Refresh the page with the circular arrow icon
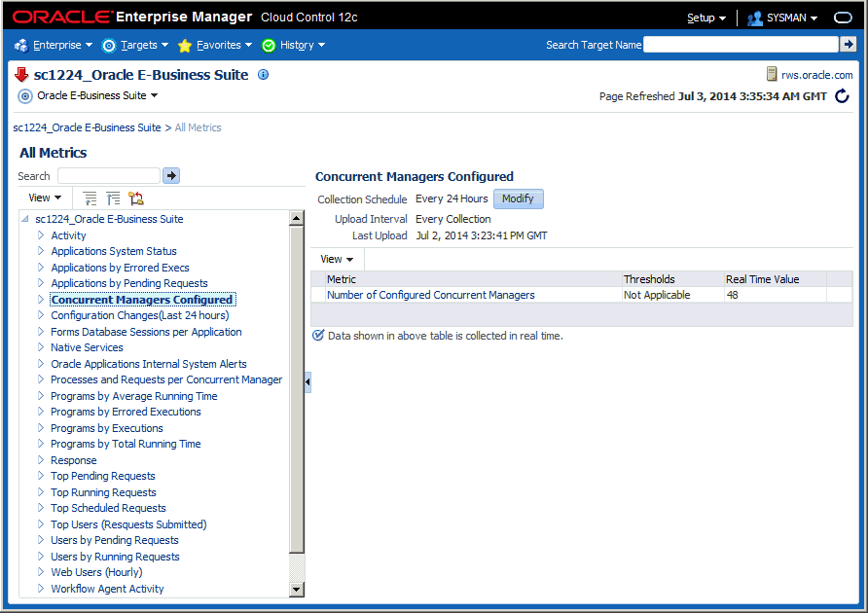Screen dimensions: 868x613 pos(842,96)
